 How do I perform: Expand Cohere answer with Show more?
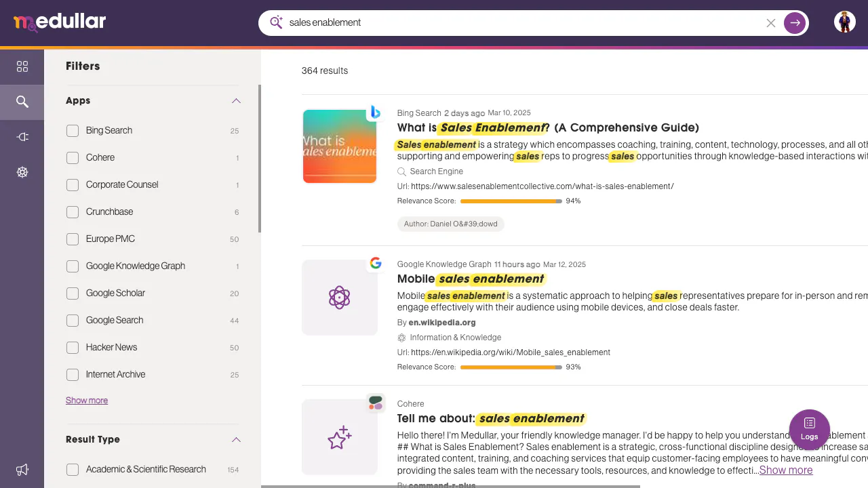coord(786,470)
